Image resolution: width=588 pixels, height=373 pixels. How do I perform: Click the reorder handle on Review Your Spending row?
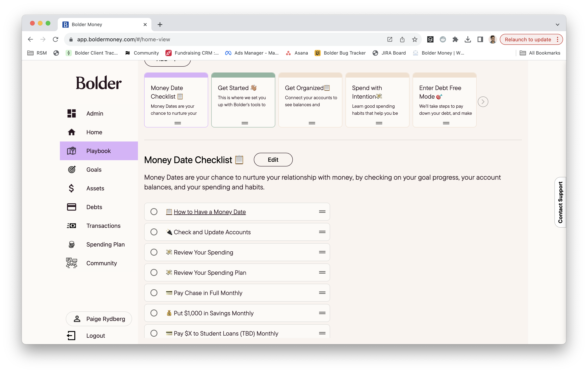click(x=322, y=252)
